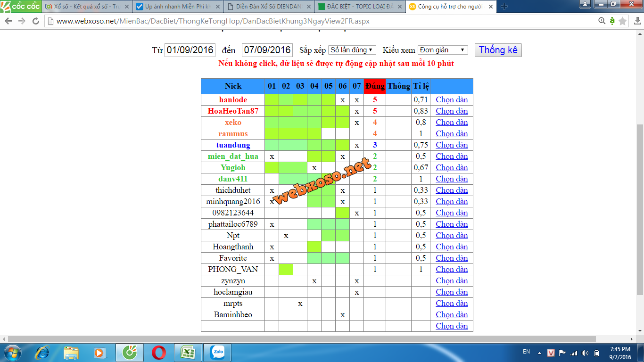This screenshot has width=644, height=362.
Task: Show hidden system tray icons
Action: [539, 353]
